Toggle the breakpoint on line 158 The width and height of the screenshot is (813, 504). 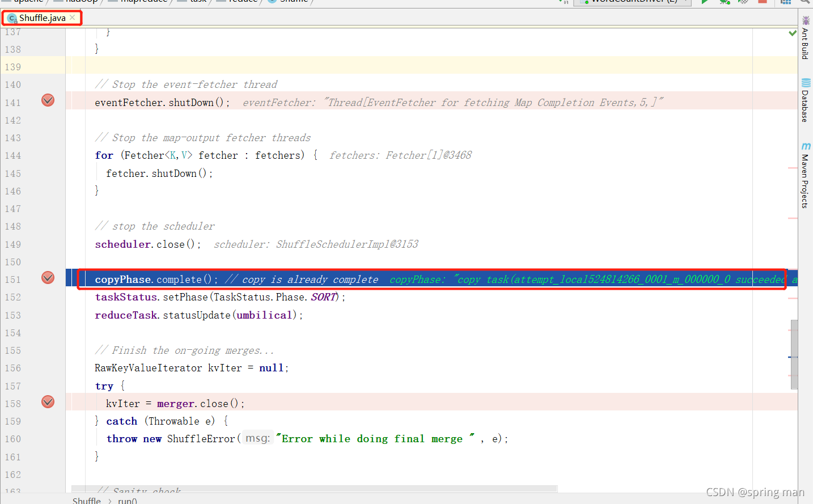[48, 402]
